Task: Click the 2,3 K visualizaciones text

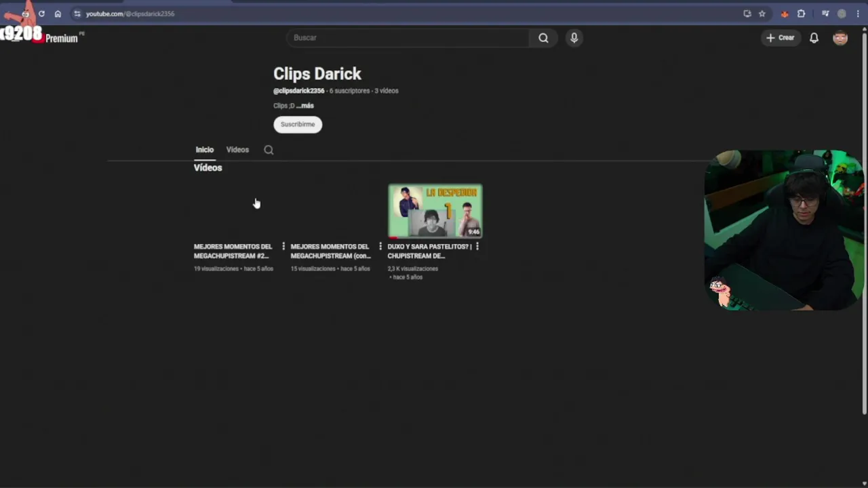Action: point(413,269)
